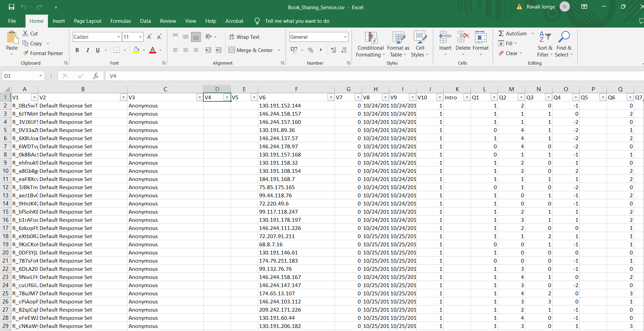Open filter dropdown for V3 column

200,97
